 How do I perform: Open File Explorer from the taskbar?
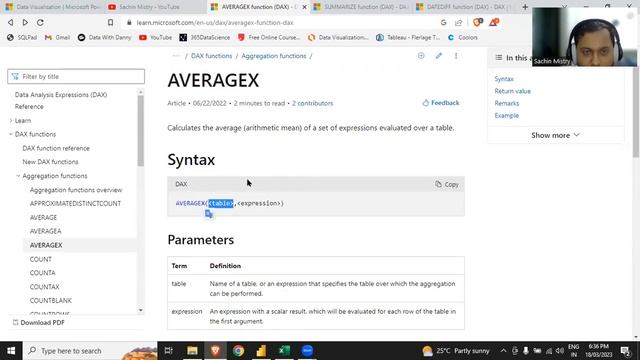coord(192,351)
